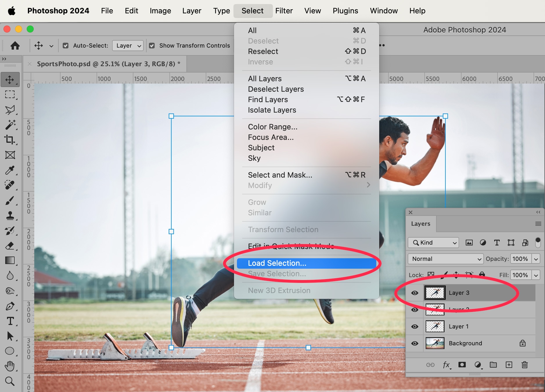Choose Load Selection from Select menu

click(277, 263)
